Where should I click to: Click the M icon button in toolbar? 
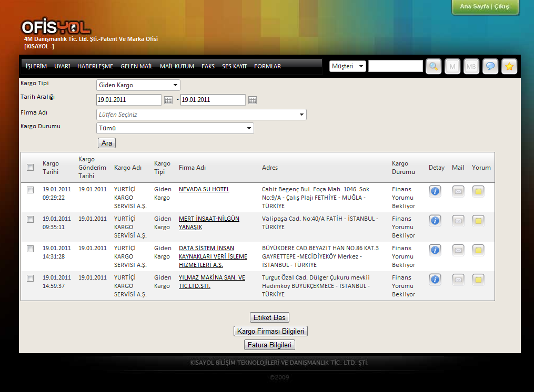tap(452, 66)
